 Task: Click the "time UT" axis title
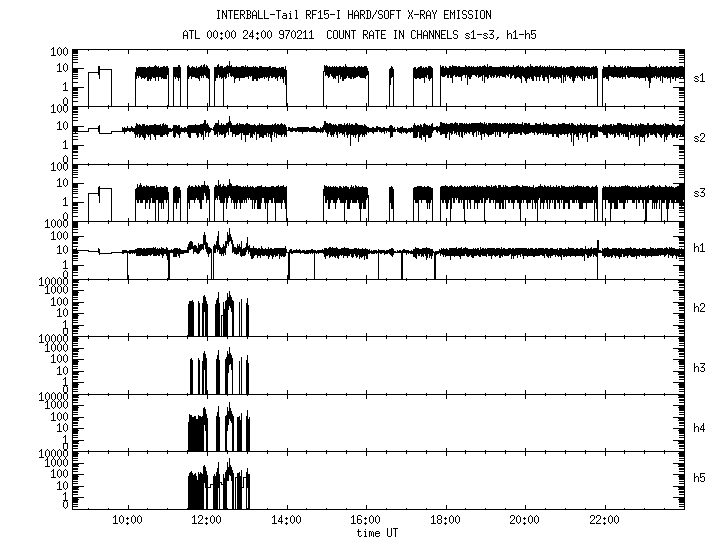click(x=378, y=534)
